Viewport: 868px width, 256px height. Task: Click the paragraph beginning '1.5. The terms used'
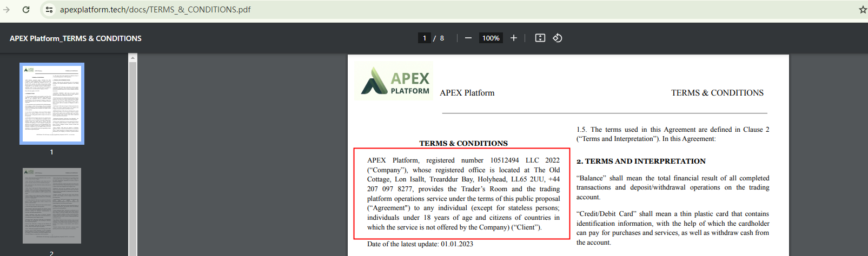(x=673, y=134)
